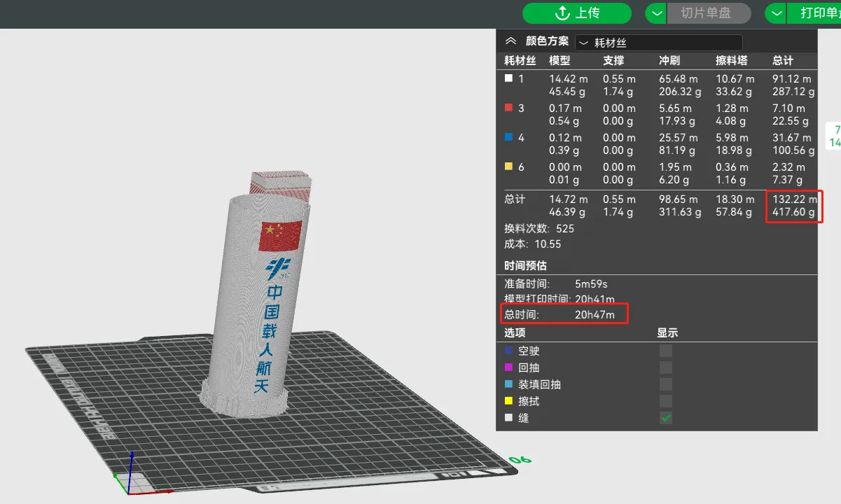841x504 pixels.
Task: Click the yellow swatch for filament 6
Action: pos(509,167)
